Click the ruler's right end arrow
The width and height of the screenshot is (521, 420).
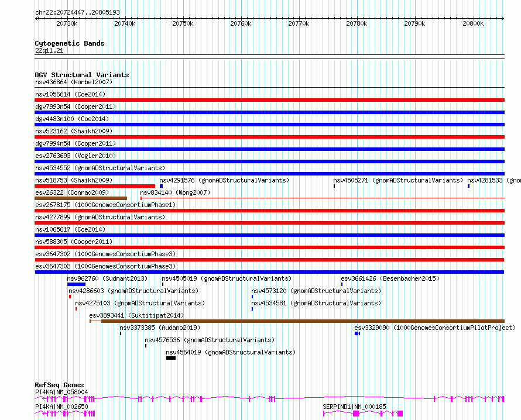tap(503, 19)
